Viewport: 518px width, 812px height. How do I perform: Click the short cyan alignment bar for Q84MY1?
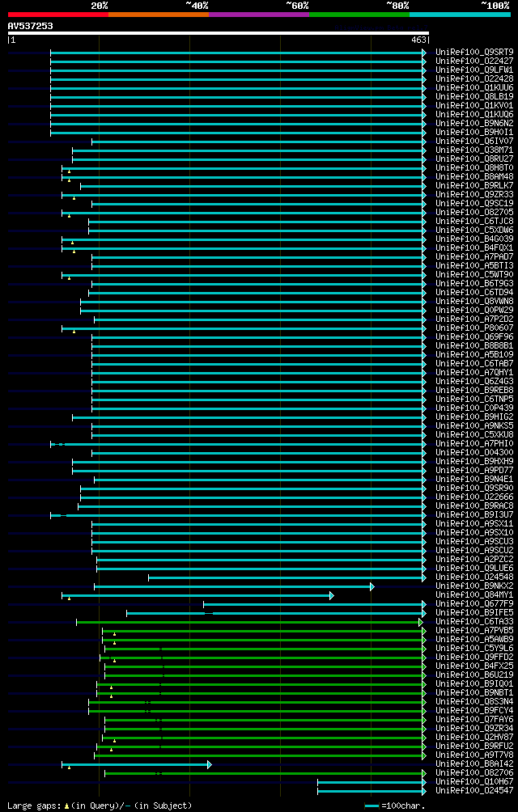tap(197, 595)
